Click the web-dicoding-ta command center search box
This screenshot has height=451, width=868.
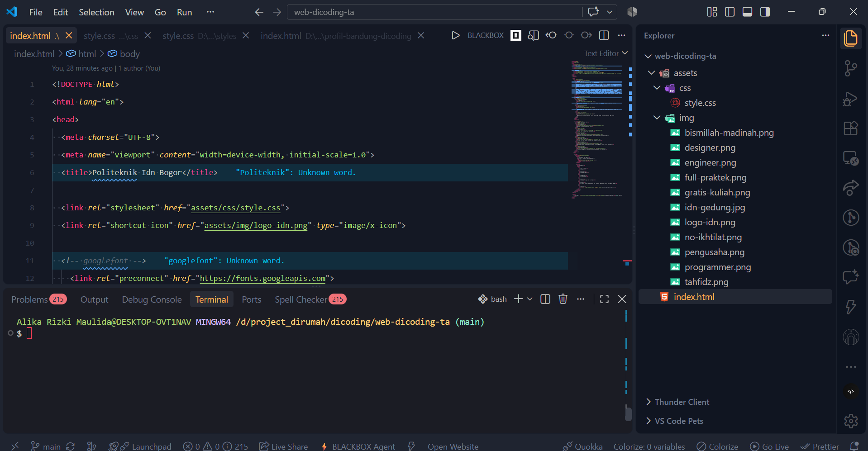pyautogui.click(x=434, y=12)
